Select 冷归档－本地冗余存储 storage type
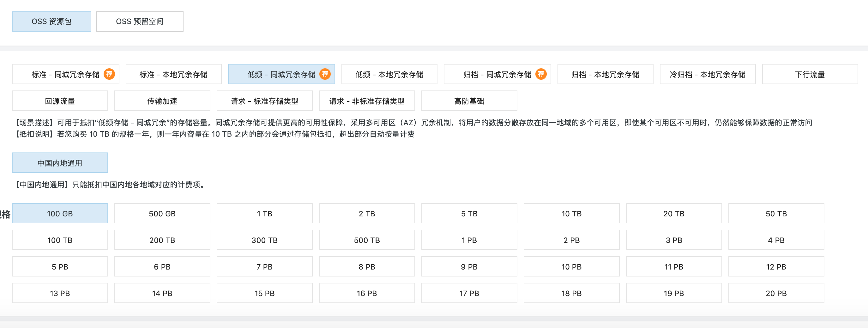868x329 pixels. 707,74
